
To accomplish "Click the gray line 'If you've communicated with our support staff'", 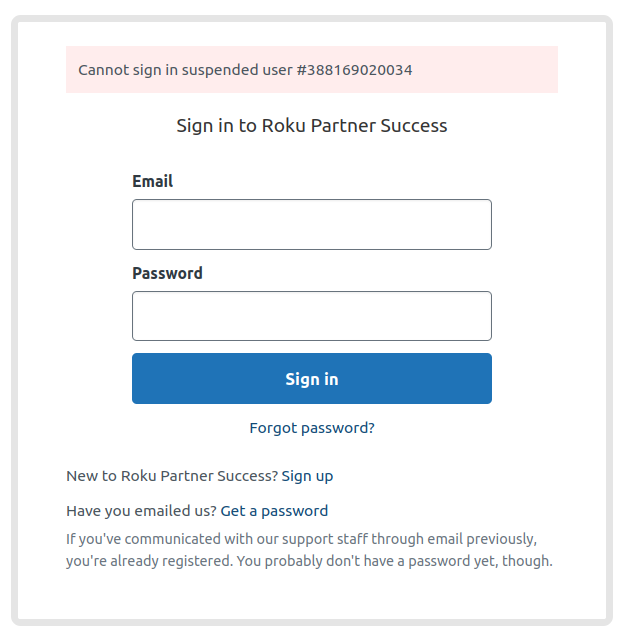I will [220, 540].
